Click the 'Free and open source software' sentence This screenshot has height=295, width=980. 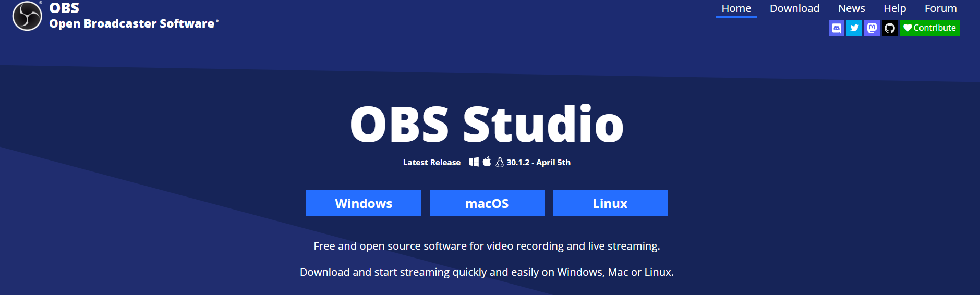487,246
